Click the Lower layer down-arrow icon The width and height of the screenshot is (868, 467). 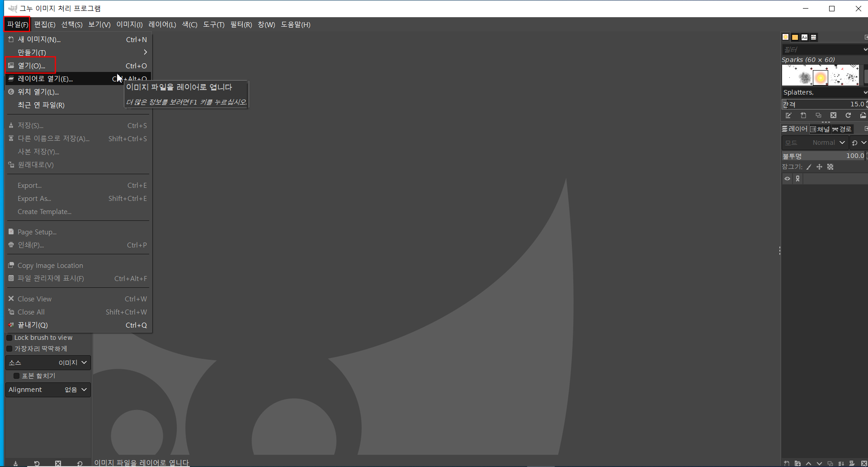819,463
